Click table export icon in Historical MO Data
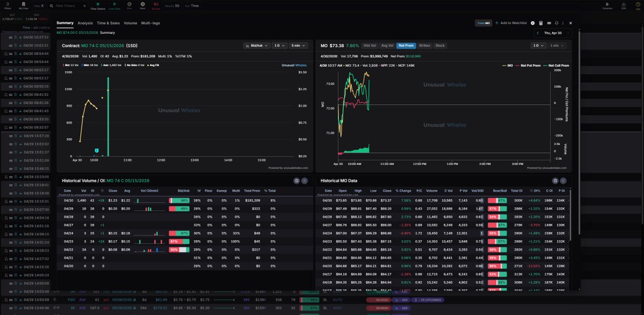The width and height of the screenshot is (644, 315). pos(555,180)
